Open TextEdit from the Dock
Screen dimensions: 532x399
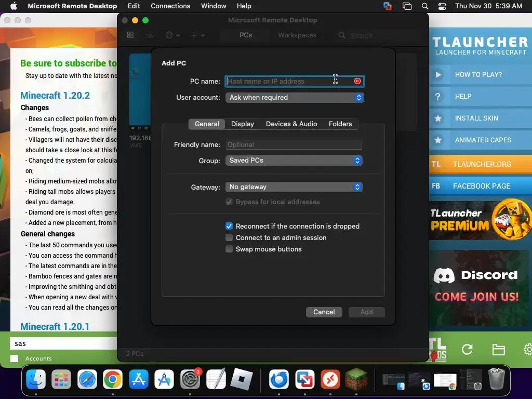pos(216,379)
